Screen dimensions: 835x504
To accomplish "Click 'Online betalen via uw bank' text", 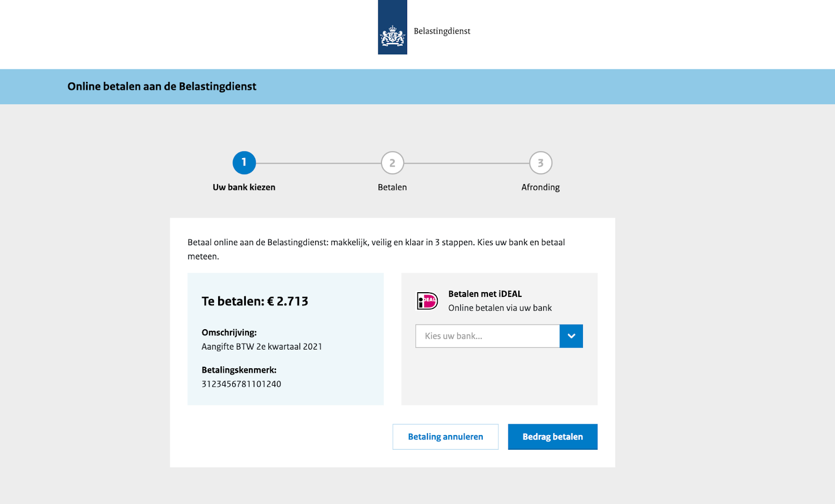I will pyautogui.click(x=500, y=308).
